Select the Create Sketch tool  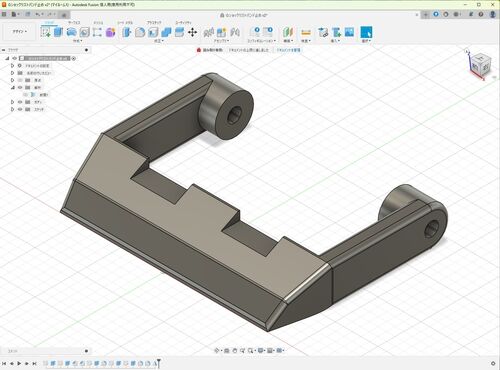(x=45, y=32)
